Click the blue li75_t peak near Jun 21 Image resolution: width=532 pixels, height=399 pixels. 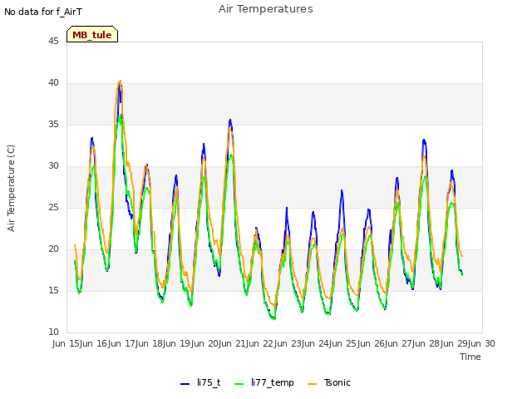click(230, 120)
